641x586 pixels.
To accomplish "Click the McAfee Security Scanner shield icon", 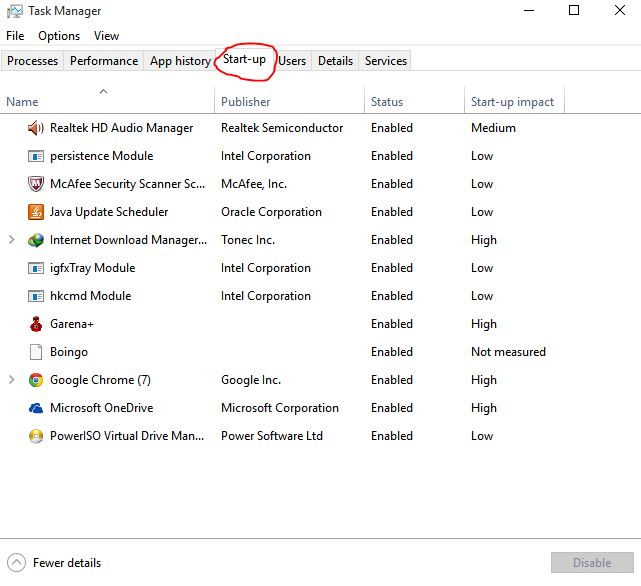I will [36, 184].
